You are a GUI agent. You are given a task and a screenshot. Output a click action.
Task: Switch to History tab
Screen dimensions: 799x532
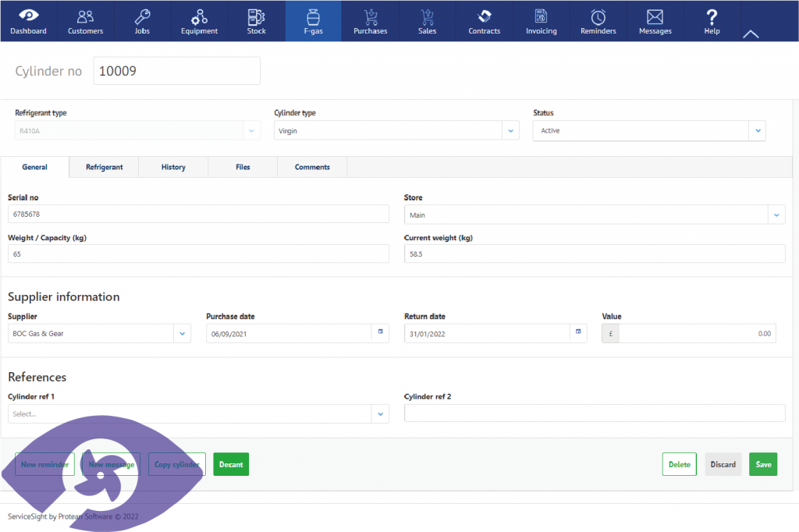173,167
